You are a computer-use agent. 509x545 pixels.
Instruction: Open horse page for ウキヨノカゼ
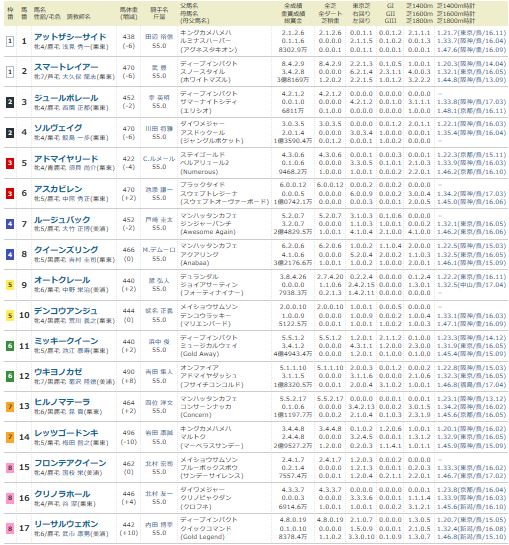click(x=58, y=372)
